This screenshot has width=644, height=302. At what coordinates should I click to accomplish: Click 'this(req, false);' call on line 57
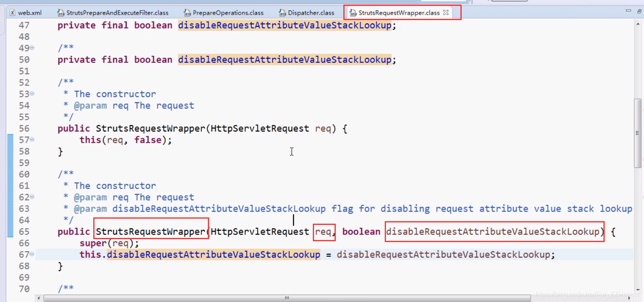pos(126,140)
